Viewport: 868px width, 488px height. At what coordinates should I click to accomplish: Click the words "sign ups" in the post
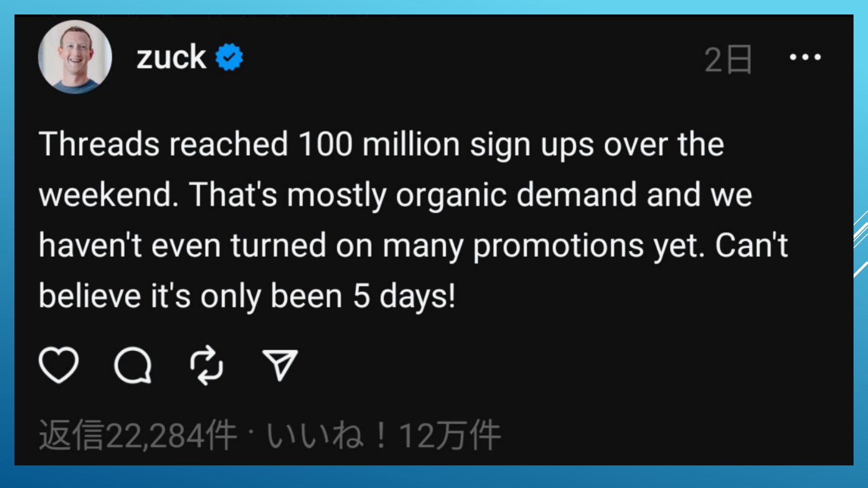click(x=532, y=145)
